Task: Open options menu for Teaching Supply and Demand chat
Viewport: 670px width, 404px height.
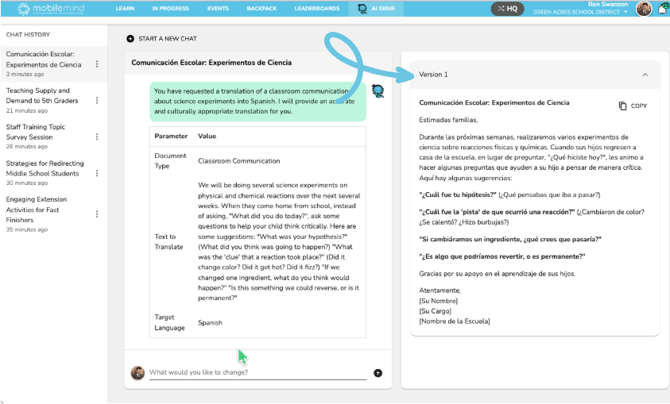Action: click(x=97, y=101)
